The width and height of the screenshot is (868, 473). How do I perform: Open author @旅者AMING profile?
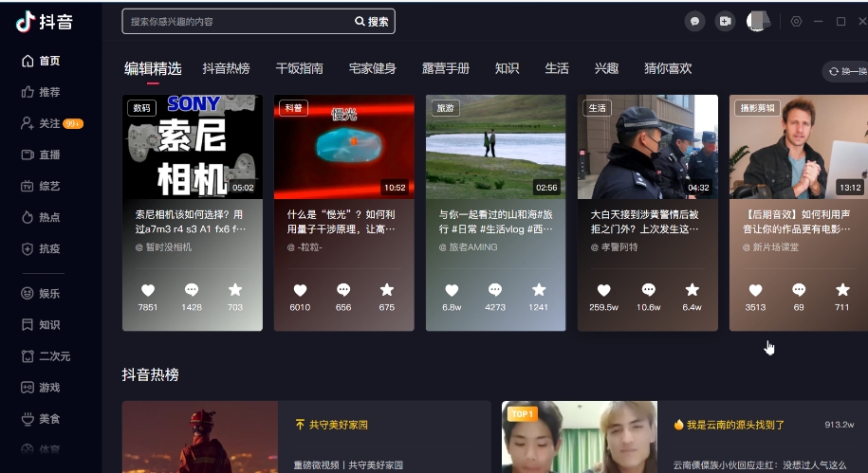[469, 247]
